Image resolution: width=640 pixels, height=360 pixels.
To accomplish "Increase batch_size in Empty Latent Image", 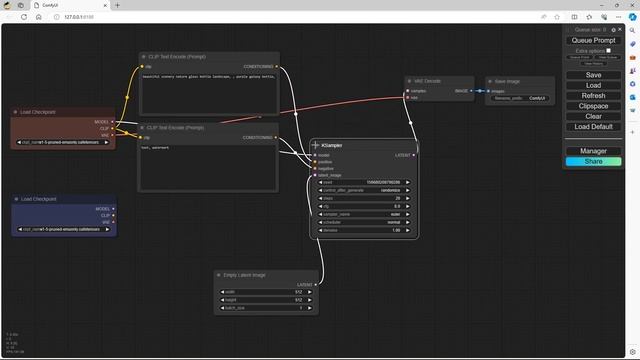I will [310, 308].
